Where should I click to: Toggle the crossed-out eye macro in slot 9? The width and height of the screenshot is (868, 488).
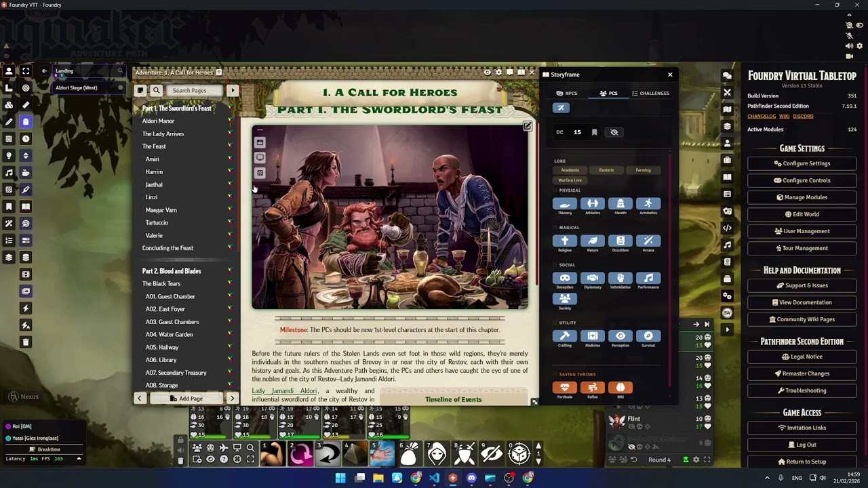pos(492,453)
